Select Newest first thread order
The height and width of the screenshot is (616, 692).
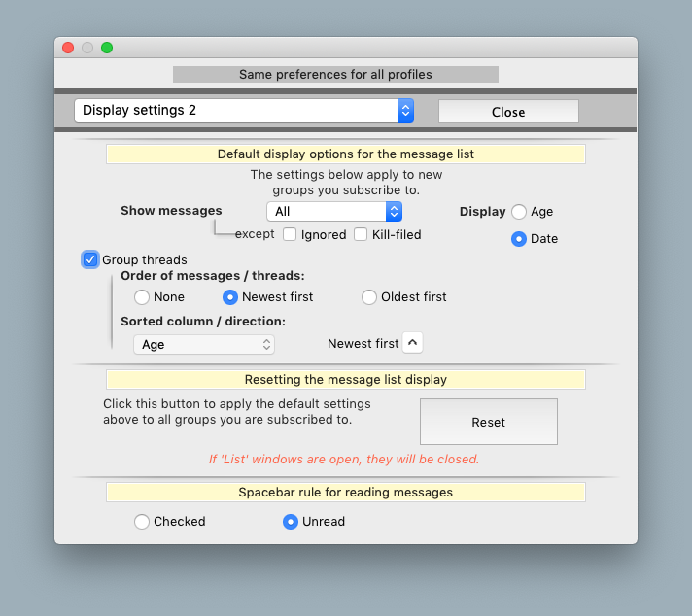(230, 297)
